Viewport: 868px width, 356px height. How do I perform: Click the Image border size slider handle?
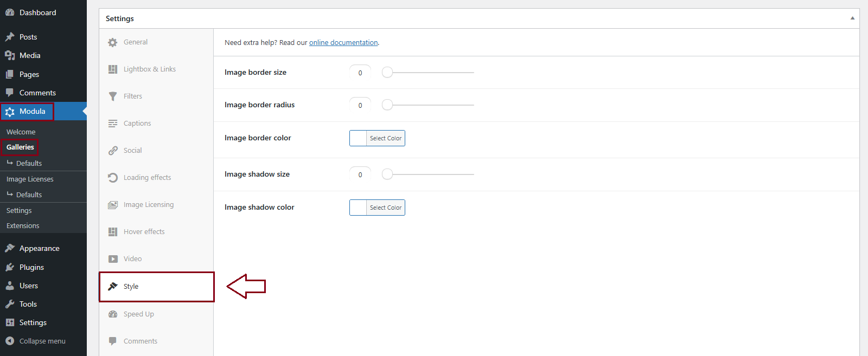click(387, 73)
